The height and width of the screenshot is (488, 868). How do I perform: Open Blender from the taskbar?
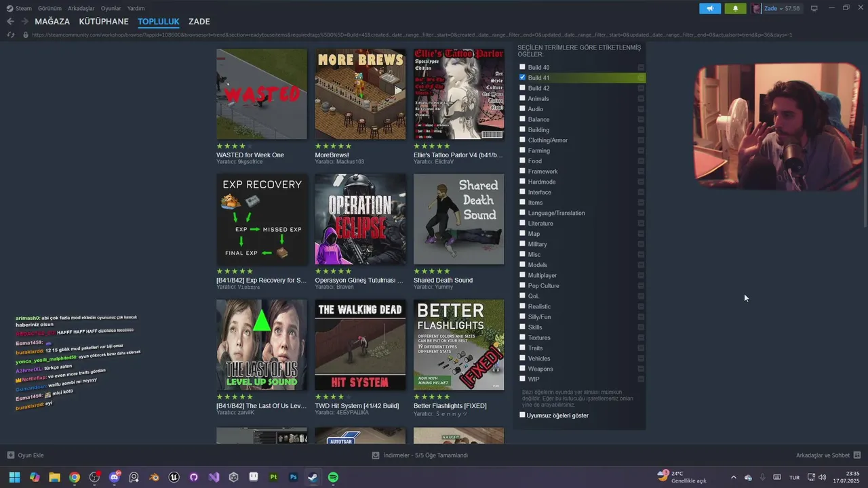pyautogui.click(x=154, y=477)
